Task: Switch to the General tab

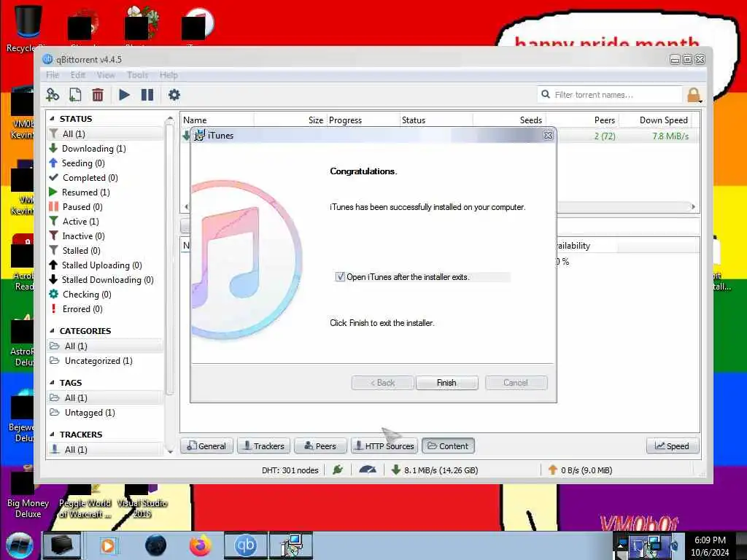Action: [x=206, y=446]
